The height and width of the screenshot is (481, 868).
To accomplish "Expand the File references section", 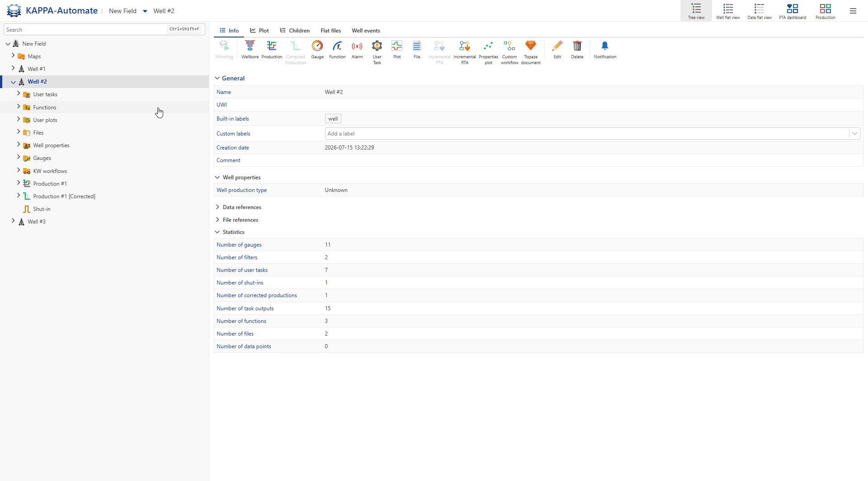I will pyautogui.click(x=217, y=220).
